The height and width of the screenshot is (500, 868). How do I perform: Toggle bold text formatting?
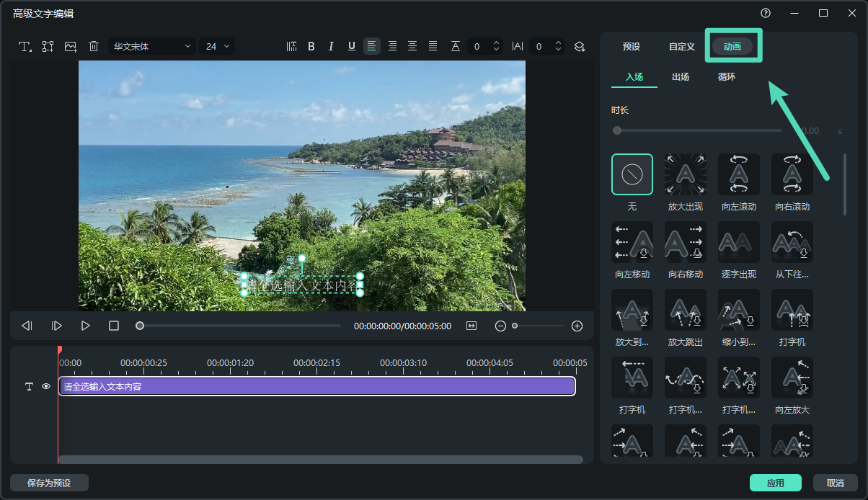click(311, 46)
